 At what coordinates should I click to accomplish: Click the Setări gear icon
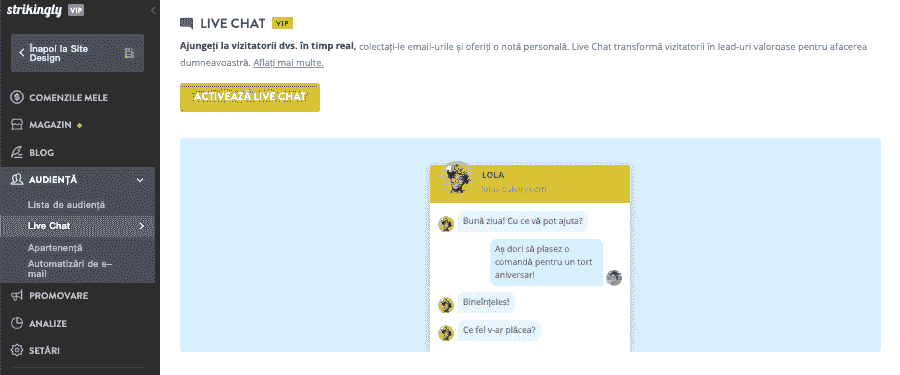[x=17, y=350]
